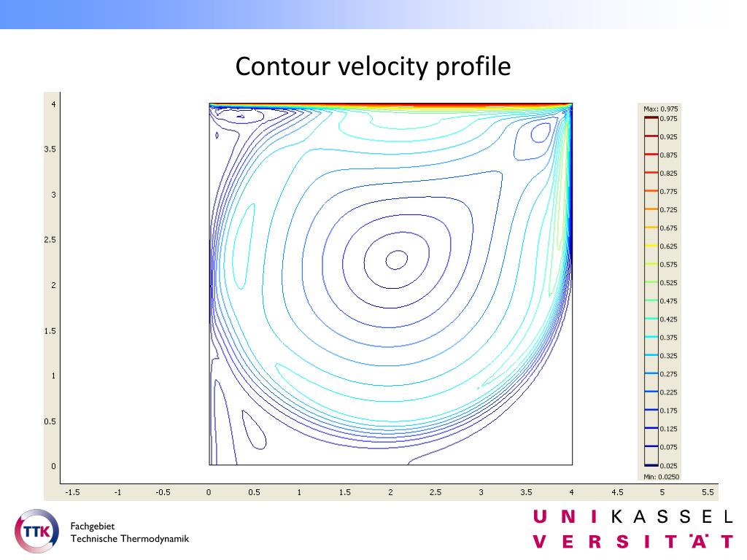
Task: Click the x-axis label "2.5"
Action: 436,492
